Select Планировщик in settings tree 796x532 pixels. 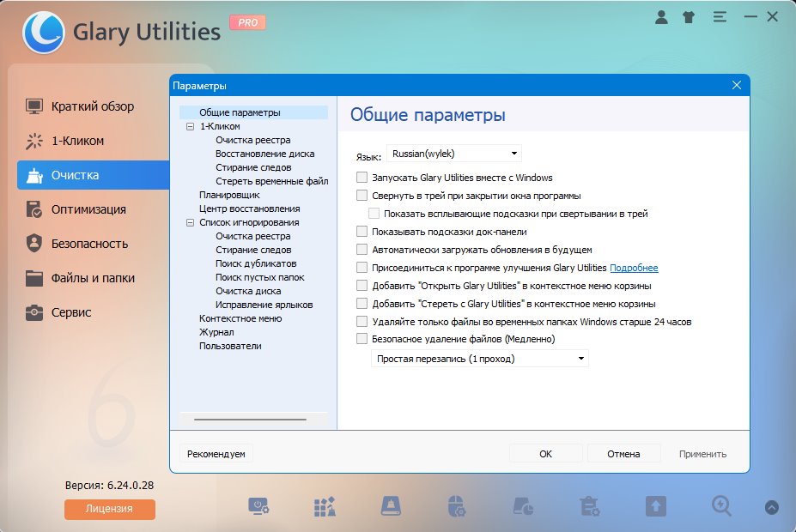coord(229,195)
